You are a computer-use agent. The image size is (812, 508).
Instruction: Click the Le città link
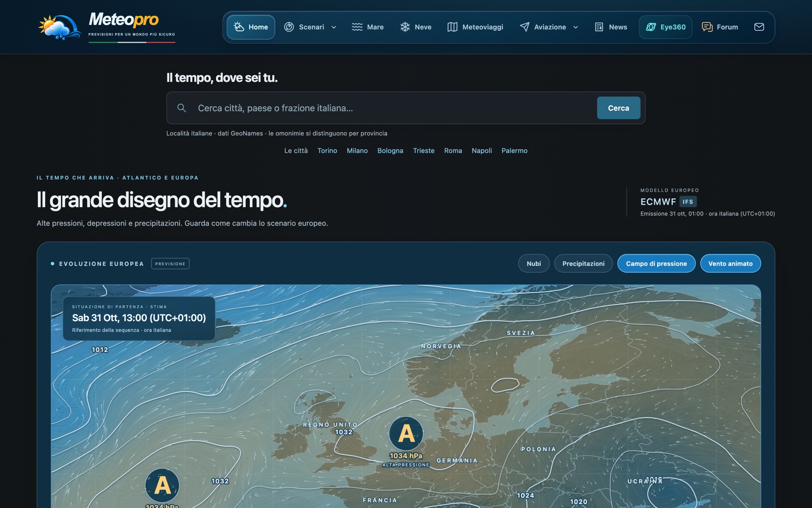tap(296, 151)
